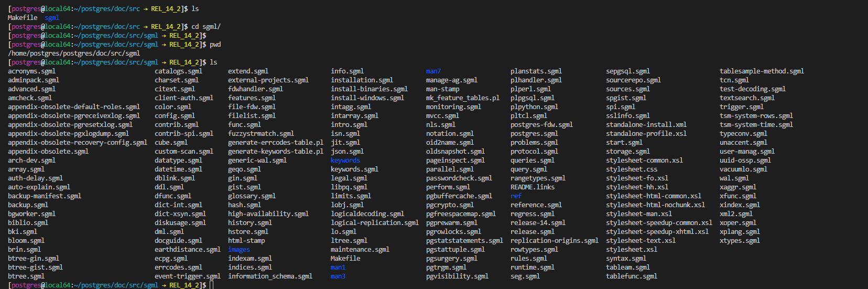Image resolution: width=868 pixels, height=289 pixels.
Task: Click external-projects.sgml file name
Action: (268, 80)
